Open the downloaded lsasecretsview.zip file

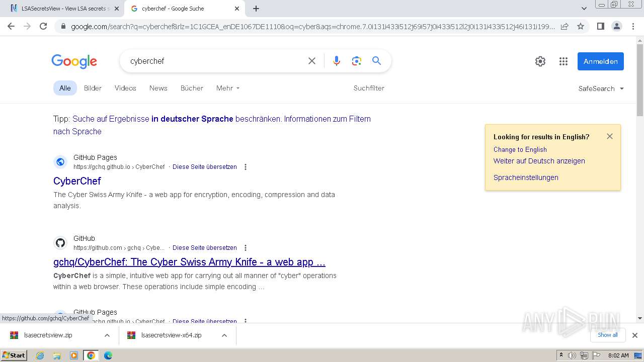48,335
